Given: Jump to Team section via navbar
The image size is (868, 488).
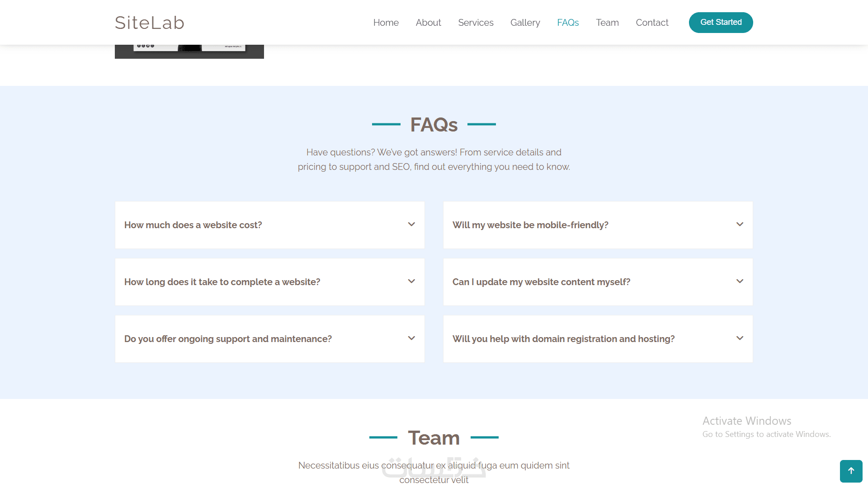Looking at the screenshot, I should (607, 23).
